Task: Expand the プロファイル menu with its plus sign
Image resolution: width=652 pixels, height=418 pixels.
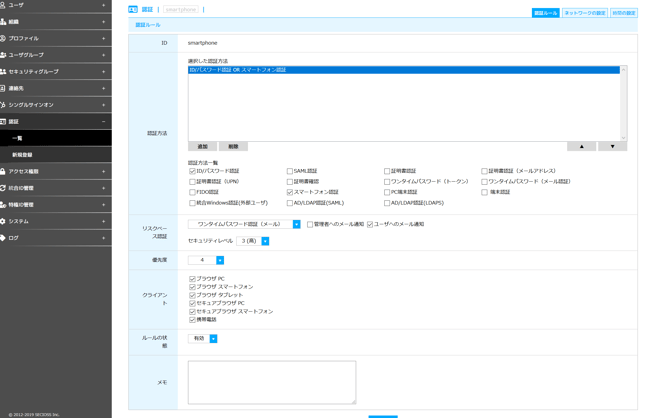Action: click(104, 38)
